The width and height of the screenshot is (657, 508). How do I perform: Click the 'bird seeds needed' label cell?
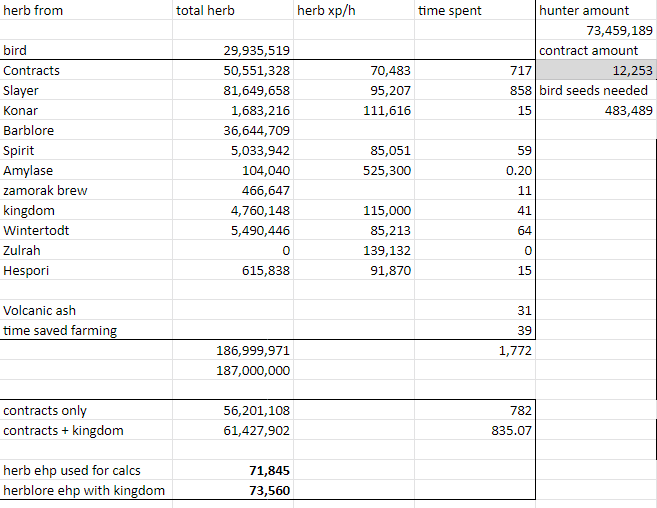593,90
